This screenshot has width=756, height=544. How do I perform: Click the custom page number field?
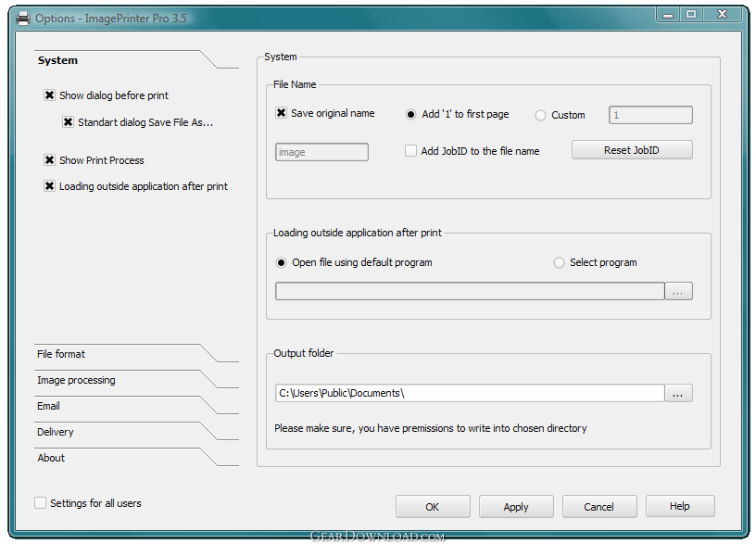[x=650, y=115]
